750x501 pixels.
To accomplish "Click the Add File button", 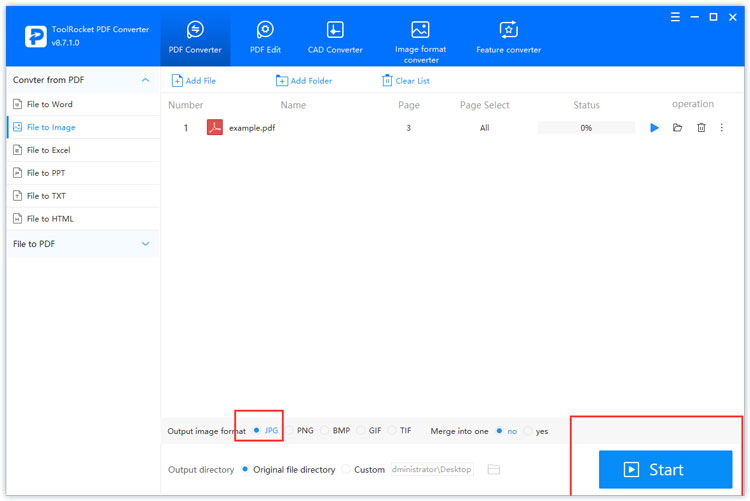I will click(194, 81).
